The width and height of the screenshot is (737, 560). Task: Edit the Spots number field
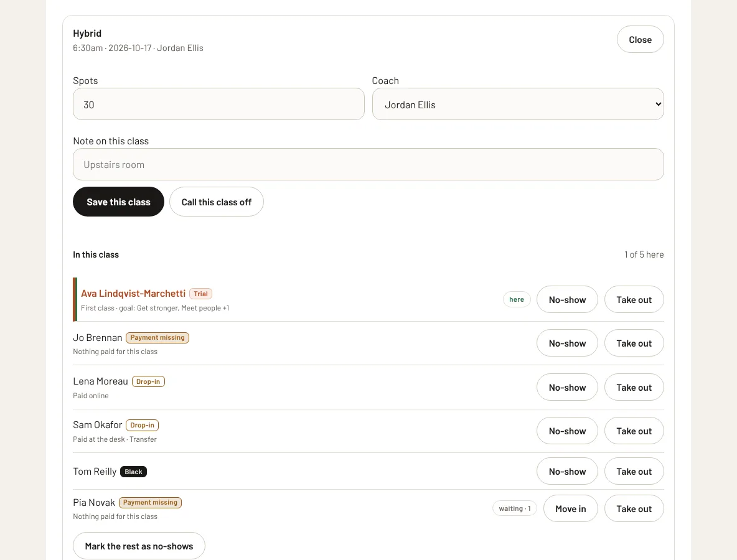[218, 104]
